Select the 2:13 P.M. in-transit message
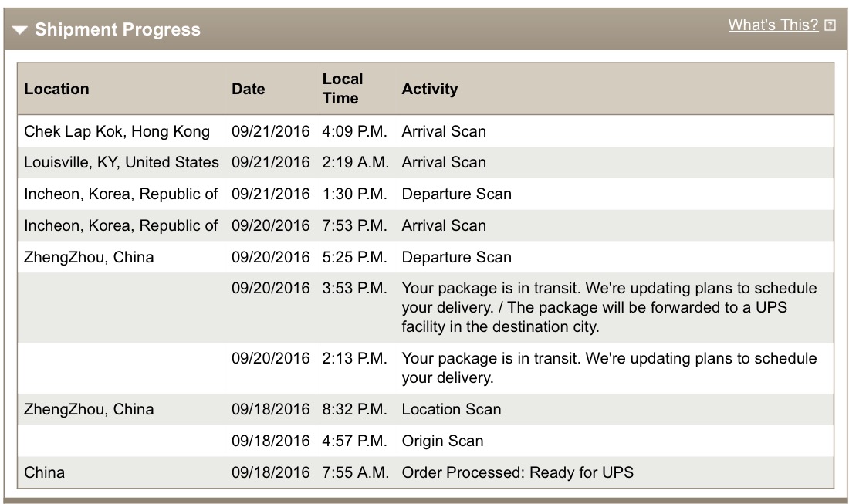Image resolution: width=849 pixels, height=504 pixels. point(609,368)
